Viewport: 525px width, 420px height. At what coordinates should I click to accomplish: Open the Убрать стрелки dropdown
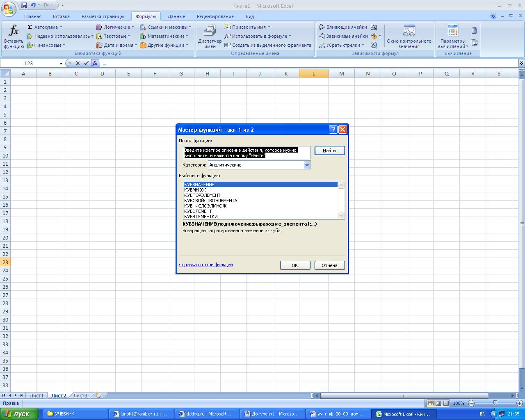click(342, 45)
